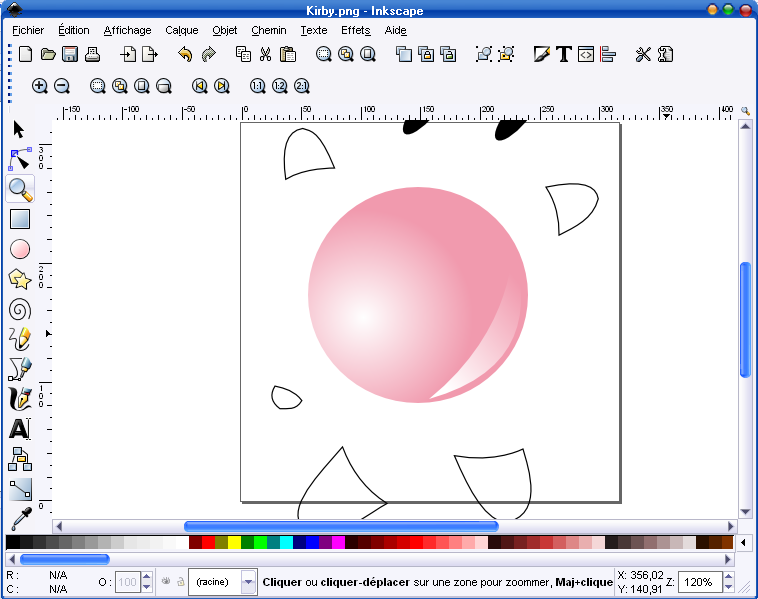The height and width of the screenshot is (599, 758).
Task: Set zoom to 1:2
Action: point(279,86)
